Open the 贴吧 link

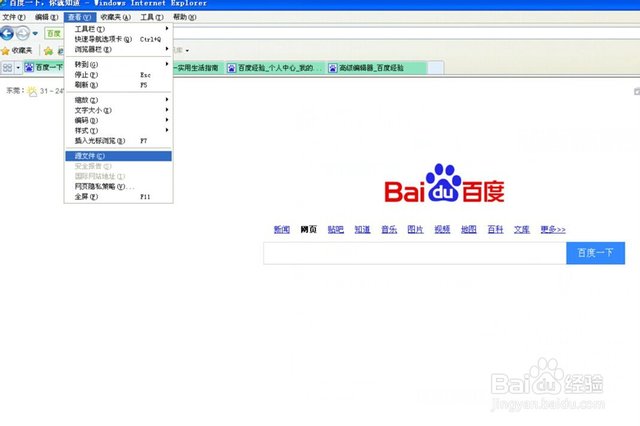pos(336,229)
